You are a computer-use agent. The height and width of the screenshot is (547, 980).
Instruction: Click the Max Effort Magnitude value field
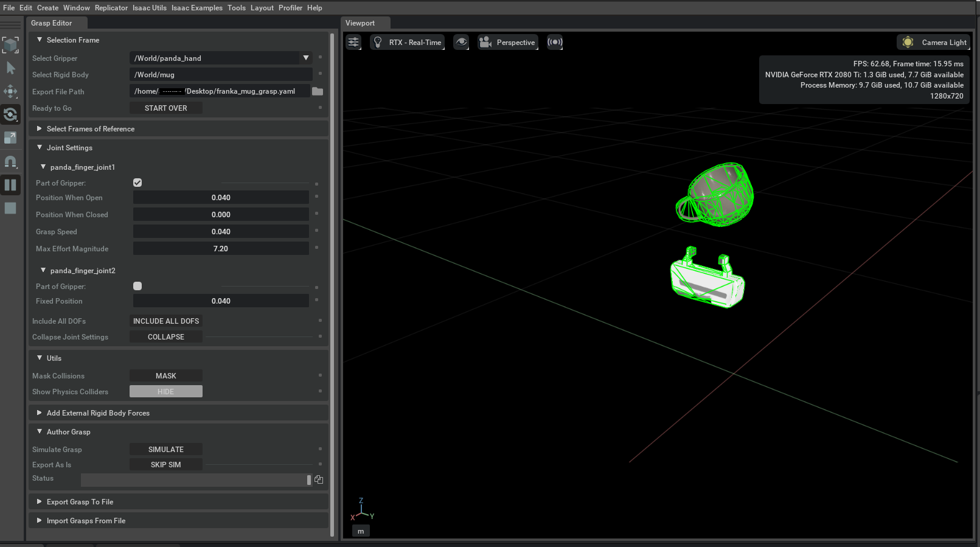coord(221,249)
